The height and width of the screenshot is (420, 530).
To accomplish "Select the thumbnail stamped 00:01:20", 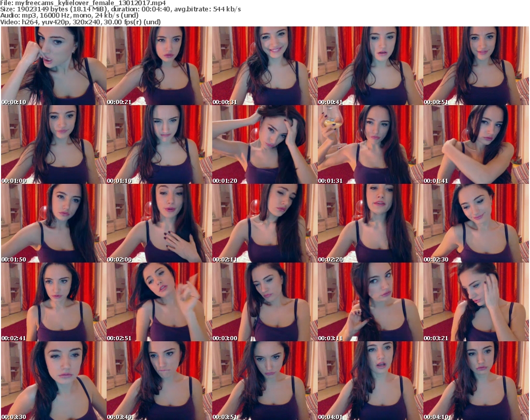I will point(265,144).
